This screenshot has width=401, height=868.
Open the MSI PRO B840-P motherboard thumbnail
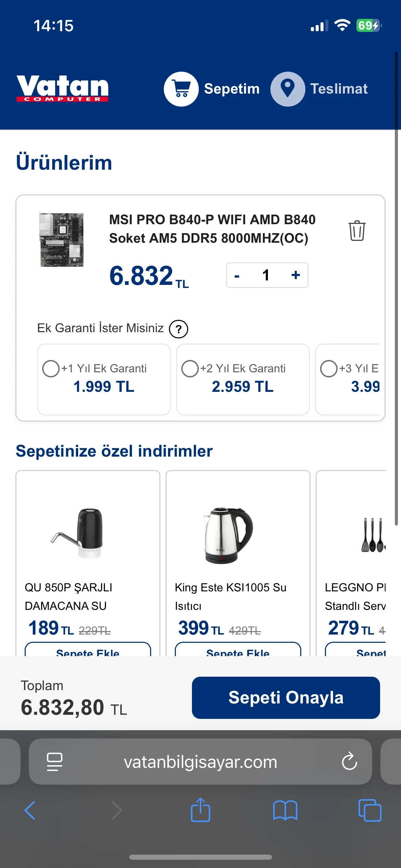tap(62, 240)
